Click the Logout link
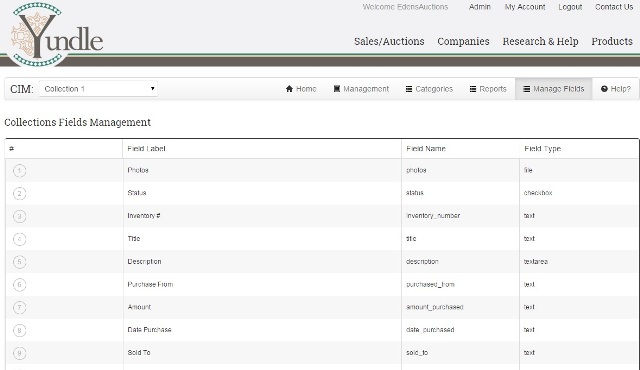640x370 pixels. pyautogui.click(x=570, y=7)
